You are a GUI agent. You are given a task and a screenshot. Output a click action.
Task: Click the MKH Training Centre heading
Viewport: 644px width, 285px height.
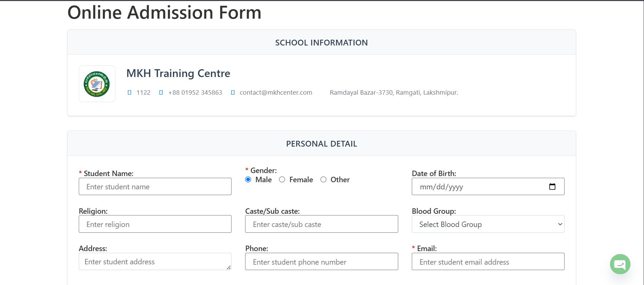[x=178, y=73]
